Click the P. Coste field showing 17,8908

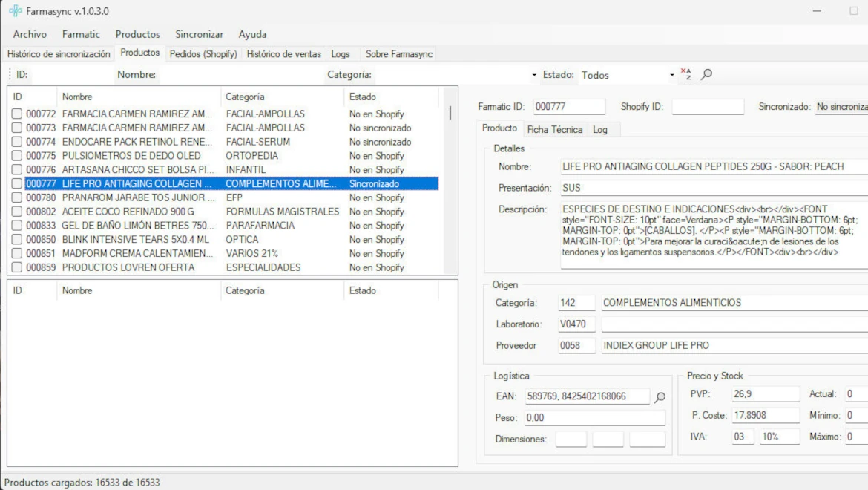(x=766, y=415)
